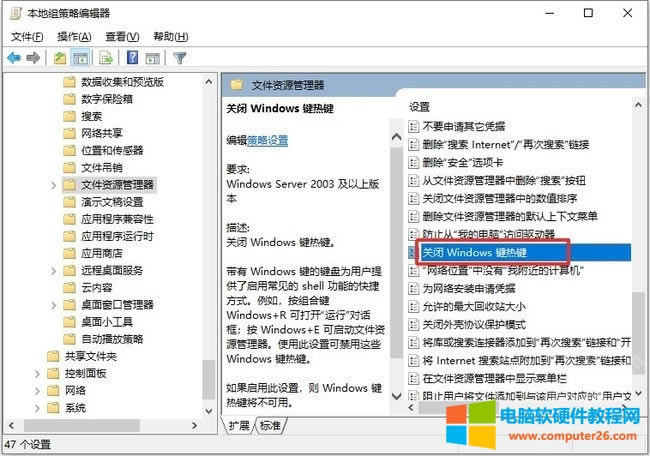The image size is (650, 456).
Task: Toggle the Show/Hide action pane icon
Action: [x=153, y=58]
